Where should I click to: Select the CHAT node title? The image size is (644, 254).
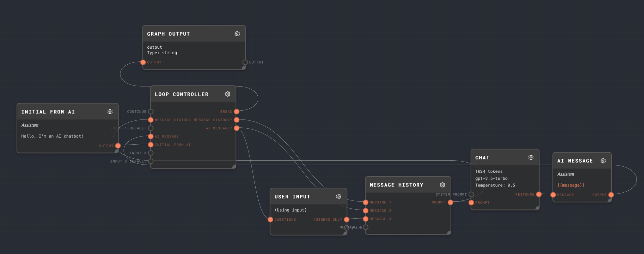point(482,158)
